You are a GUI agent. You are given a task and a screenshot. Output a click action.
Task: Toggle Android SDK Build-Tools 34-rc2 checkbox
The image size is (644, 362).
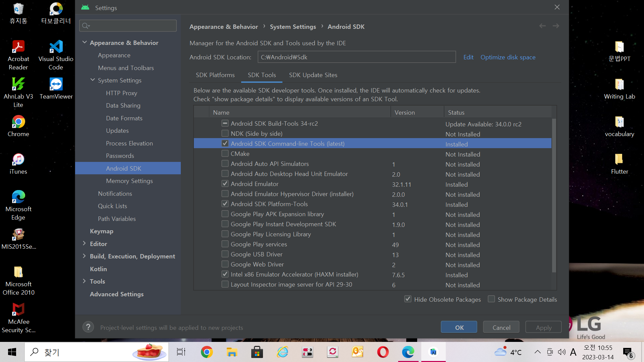[225, 123]
